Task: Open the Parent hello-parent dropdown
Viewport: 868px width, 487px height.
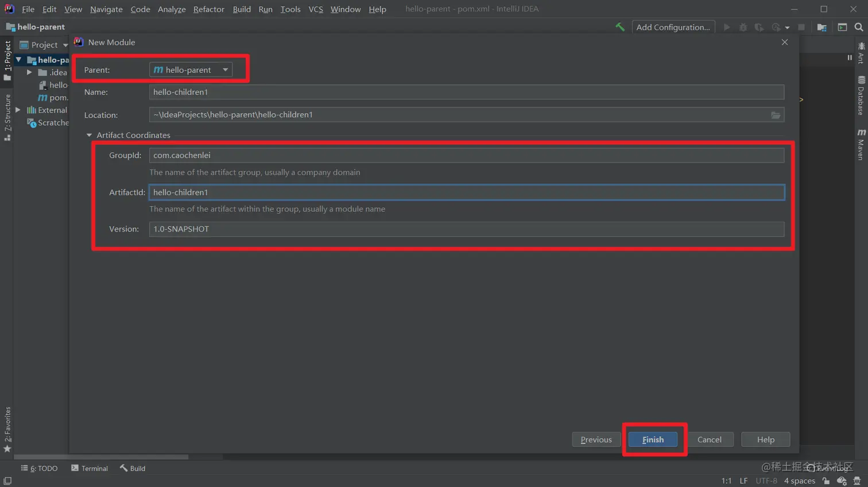Action: [x=191, y=69]
